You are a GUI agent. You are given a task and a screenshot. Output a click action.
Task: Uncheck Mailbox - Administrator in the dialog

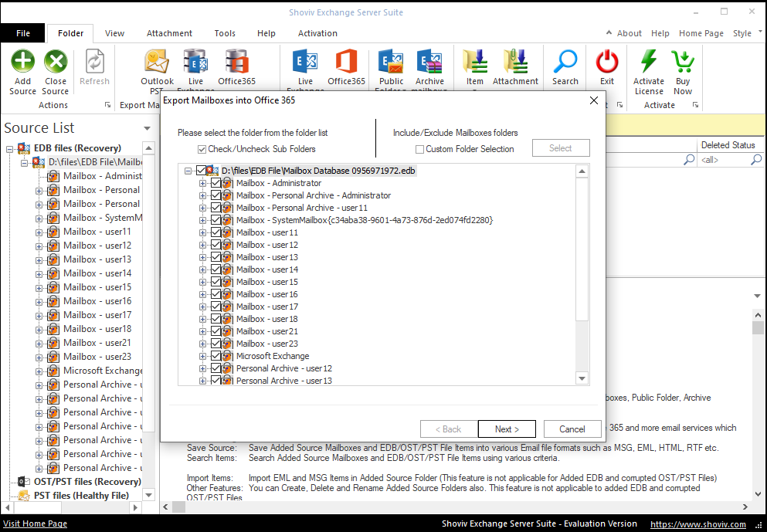point(216,183)
